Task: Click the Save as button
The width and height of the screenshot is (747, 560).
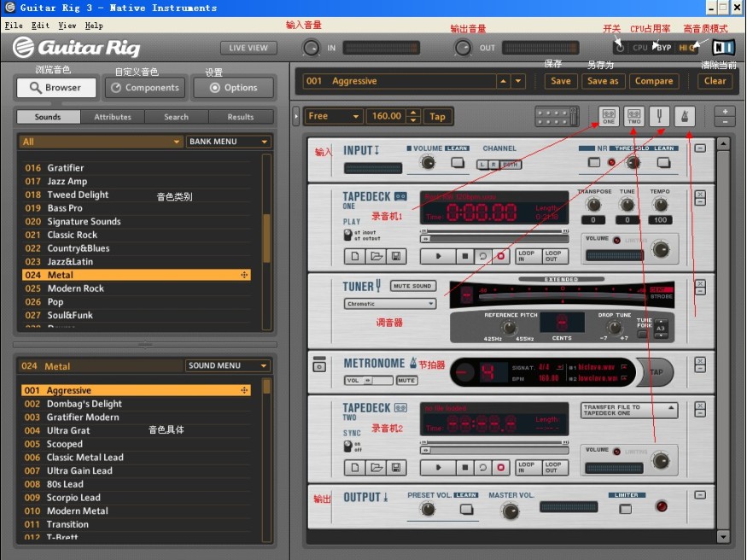Action: tap(603, 81)
